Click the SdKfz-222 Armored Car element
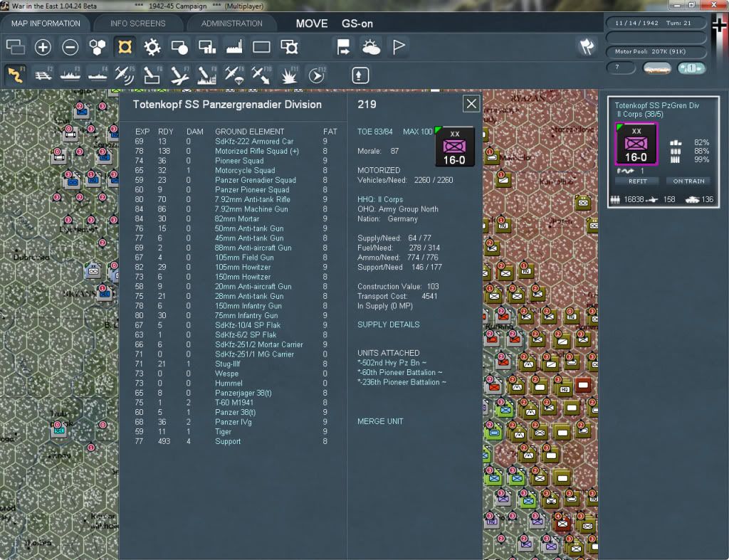Viewport: 729px width, 560px height. click(254, 142)
